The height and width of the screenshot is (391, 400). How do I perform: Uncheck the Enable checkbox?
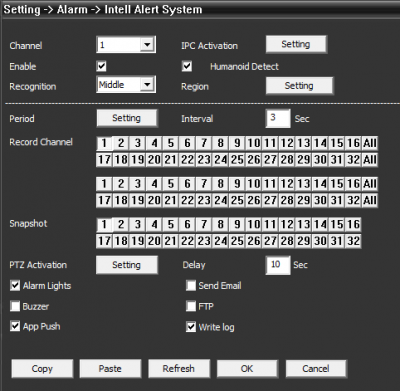click(101, 66)
